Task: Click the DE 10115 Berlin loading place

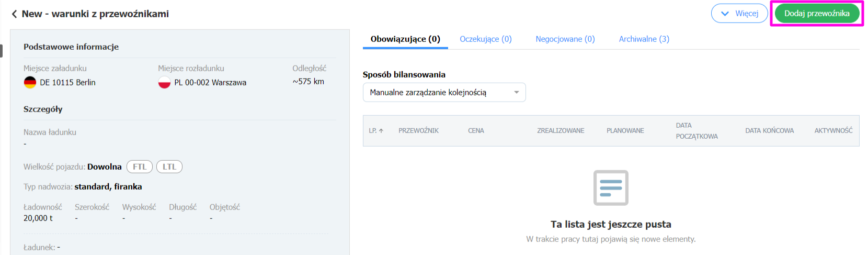Action: pos(67,83)
